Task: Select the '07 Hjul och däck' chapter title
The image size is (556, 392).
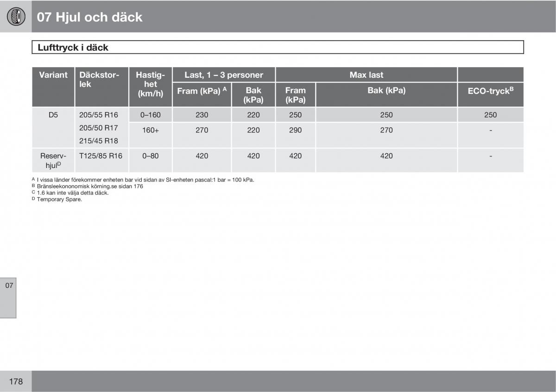Action: [90, 17]
